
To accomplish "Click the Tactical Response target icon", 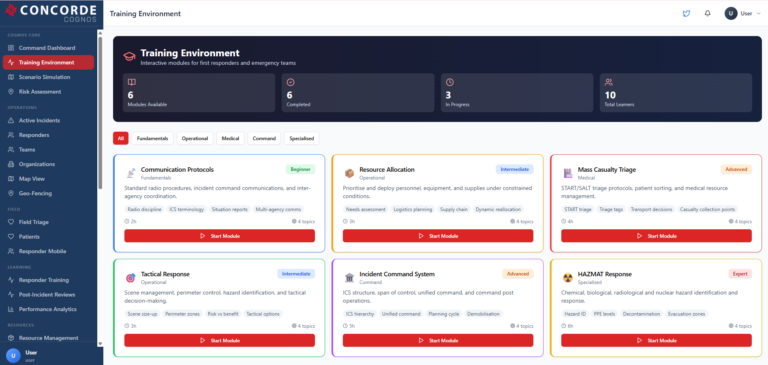I will point(130,278).
